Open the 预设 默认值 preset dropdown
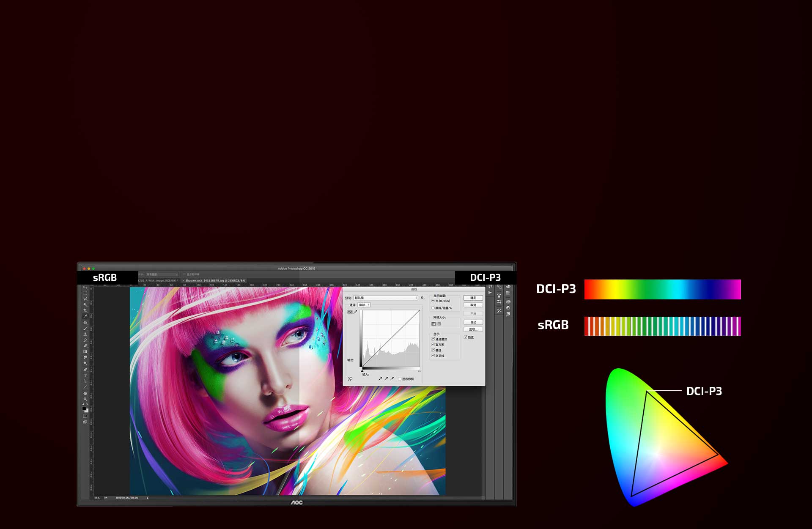 [386, 298]
